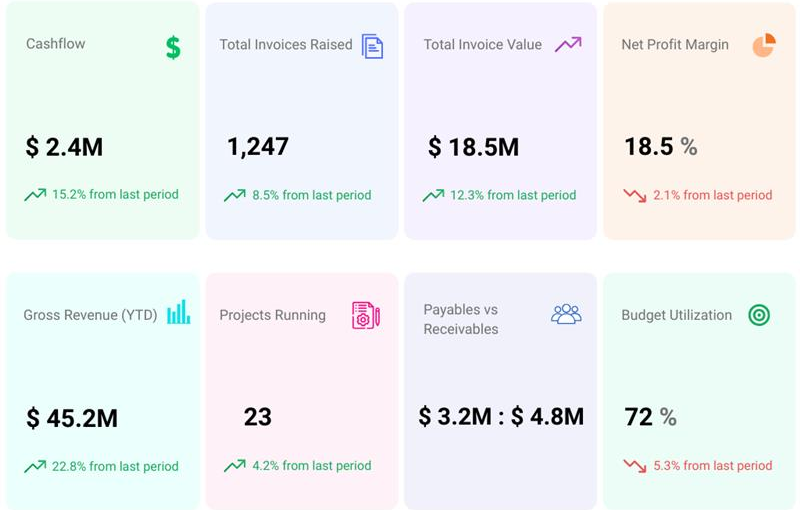Open the teal bar chart Gross Revenue icon
The width and height of the screenshot is (800, 510).
coord(178,313)
